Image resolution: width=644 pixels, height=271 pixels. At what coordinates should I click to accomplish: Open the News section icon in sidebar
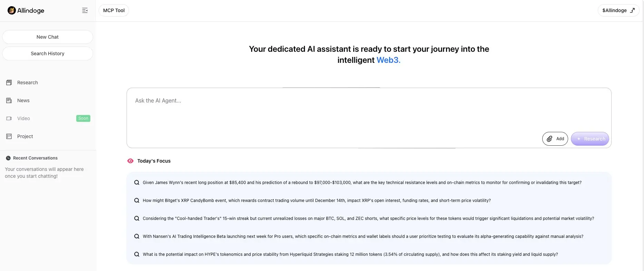click(9, 100)
